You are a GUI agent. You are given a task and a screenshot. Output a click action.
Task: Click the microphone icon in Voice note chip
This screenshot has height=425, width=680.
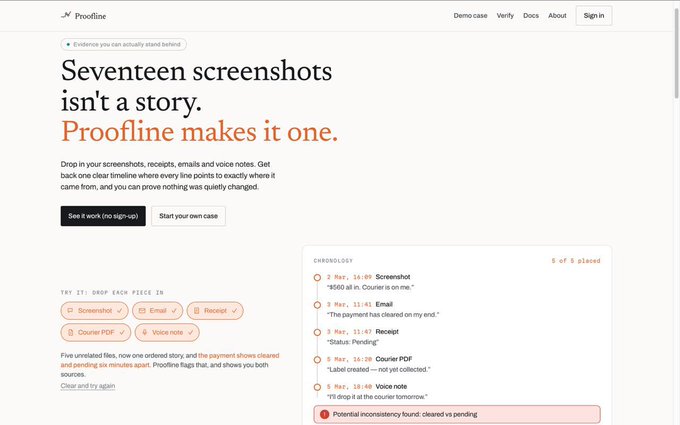pyautogui.click(x=144, y=332)
